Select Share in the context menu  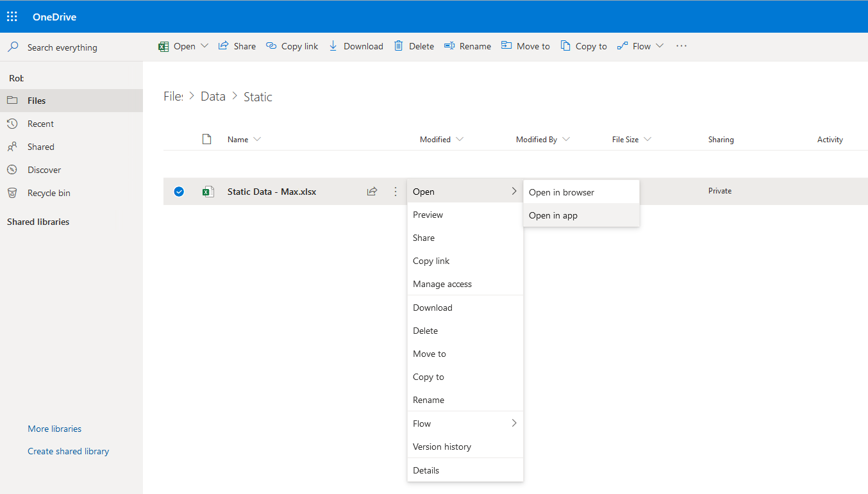465,238
